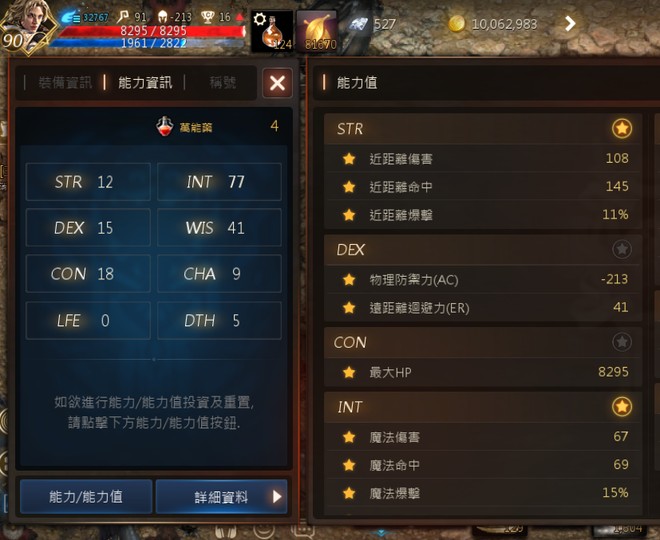Open the character portrait at level 90
The image size is (660, 540).
coord(28,27)
